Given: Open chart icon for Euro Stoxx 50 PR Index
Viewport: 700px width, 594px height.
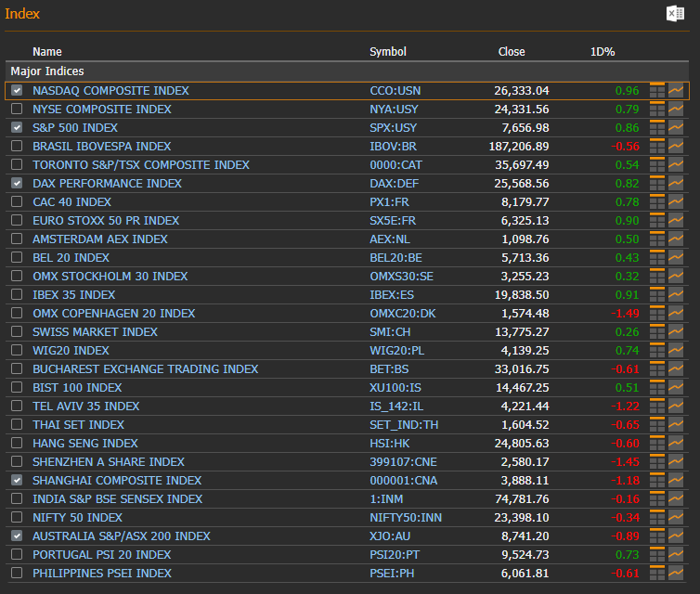Looking at the screenshot, I should 676,221.
